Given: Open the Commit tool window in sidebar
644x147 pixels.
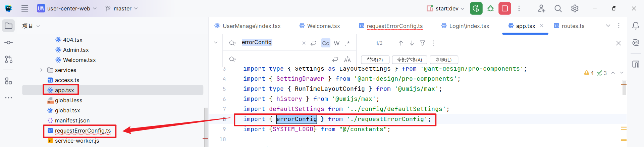Looking at the screenshot, I should [9, 43].
